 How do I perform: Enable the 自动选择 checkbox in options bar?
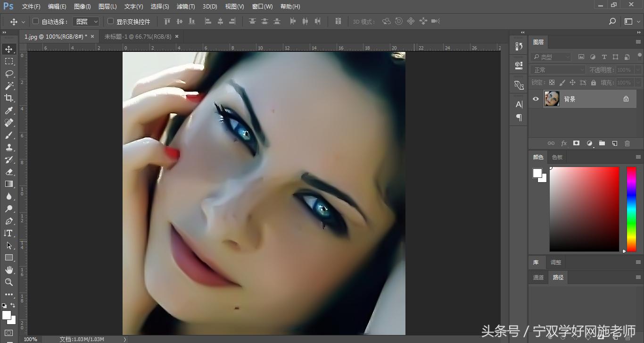[35, 21]
